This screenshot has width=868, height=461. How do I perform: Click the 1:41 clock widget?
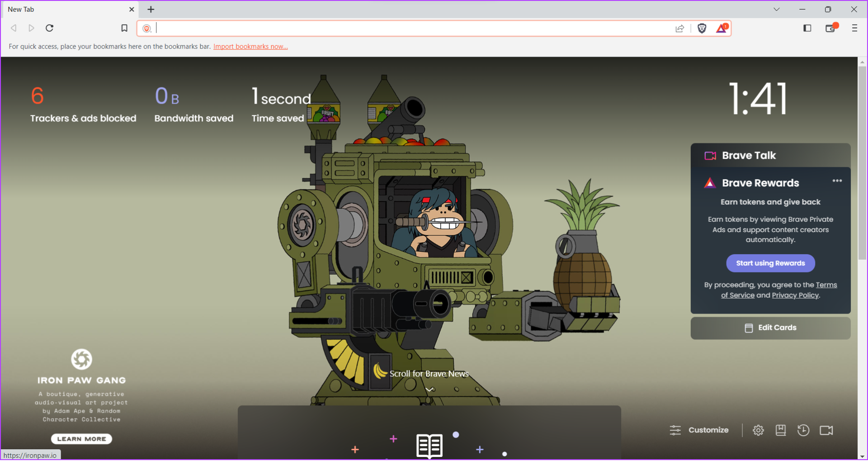coord(758,98)
